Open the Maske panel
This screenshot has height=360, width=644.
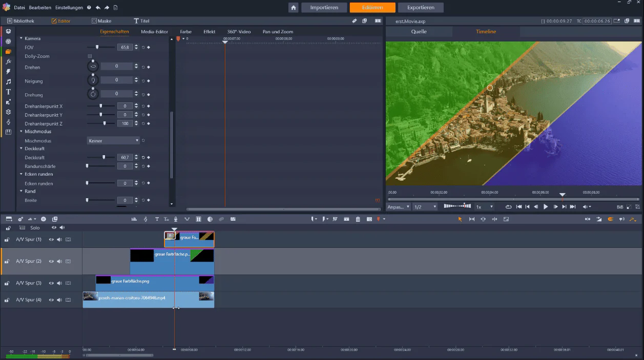pyautogui.click(x=101, y=21)
